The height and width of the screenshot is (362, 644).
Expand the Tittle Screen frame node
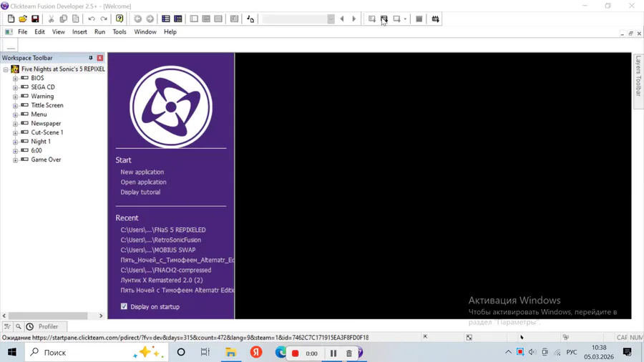tap(15, 105)
